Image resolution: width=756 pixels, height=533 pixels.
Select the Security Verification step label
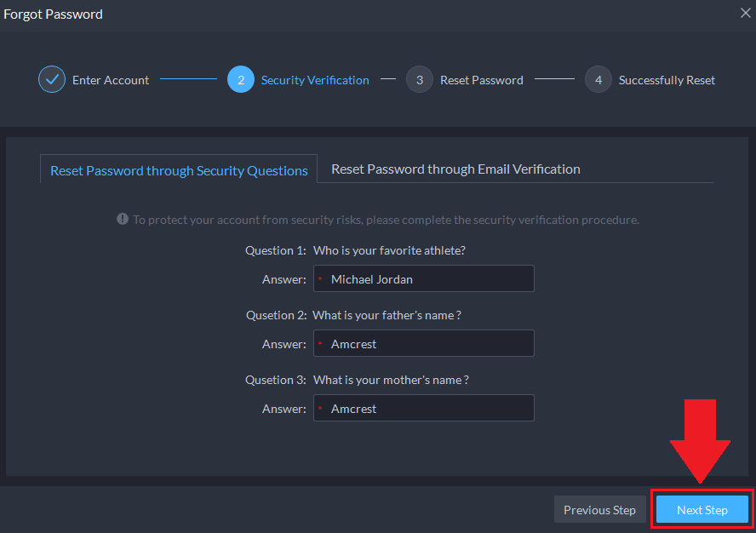click(x=315, y=80)
